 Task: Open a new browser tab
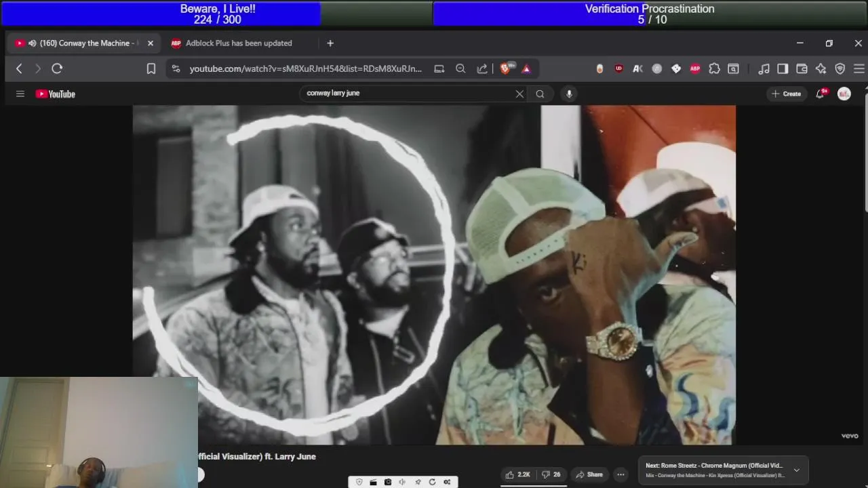tap(330, 43)
